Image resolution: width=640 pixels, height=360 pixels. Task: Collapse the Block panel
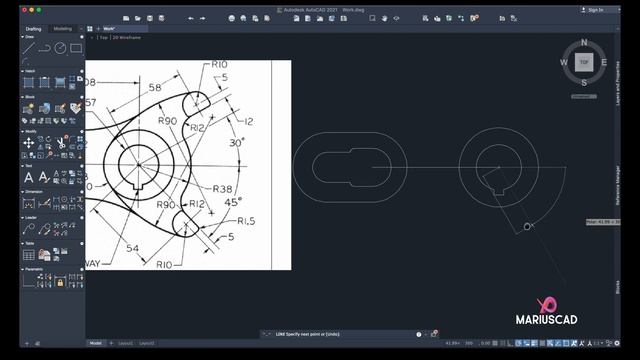pos(22,97)
